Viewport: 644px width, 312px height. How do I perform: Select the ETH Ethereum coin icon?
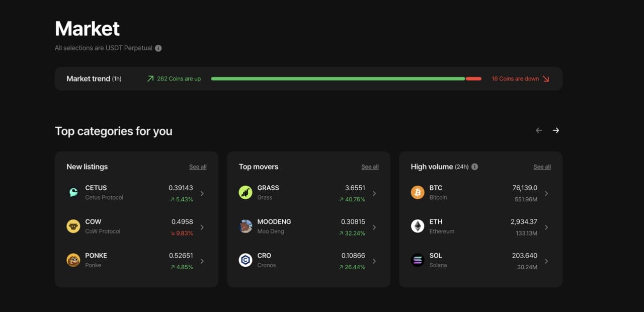pyautogui.click(x=418, y=226)
